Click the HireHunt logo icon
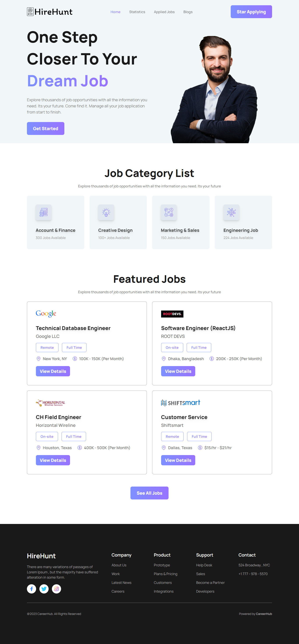Image resolution: width=299 pixels, height=644 pixels. point(30,12)
